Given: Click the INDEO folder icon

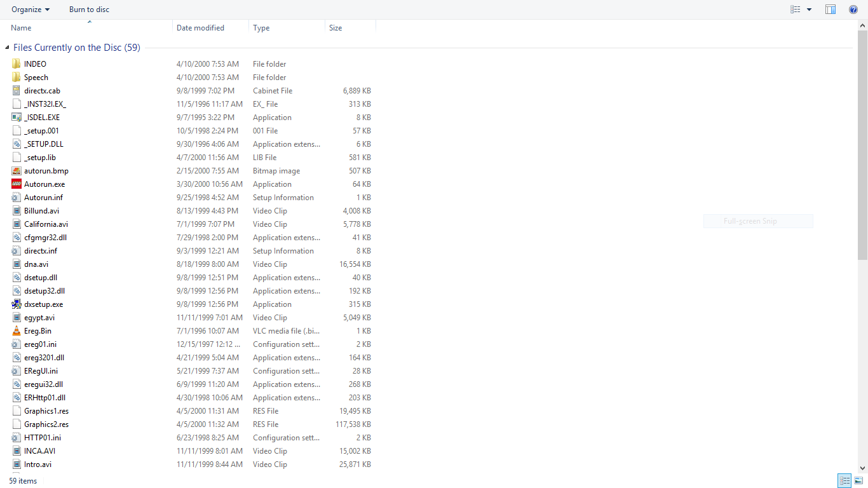Looking at the screenshot, I should (17, 64).
